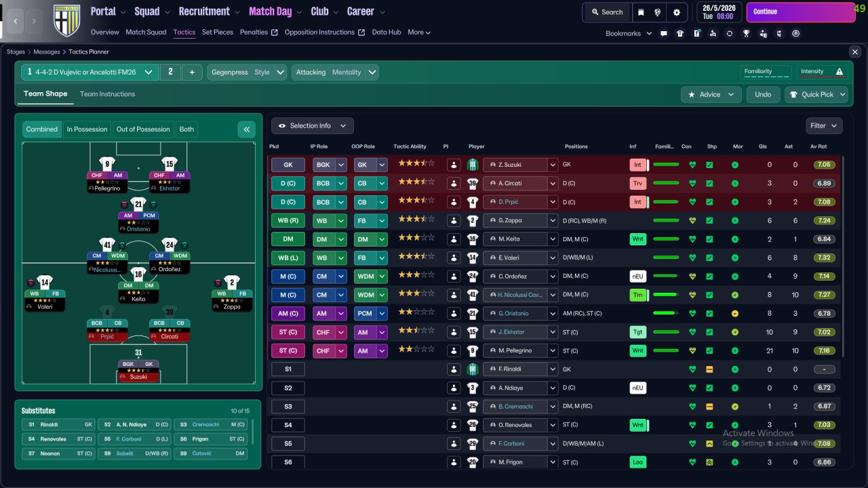This screenshot has width=868, height=488.
Task: Expand the Advice dropdown
Action: pos(711,94)
